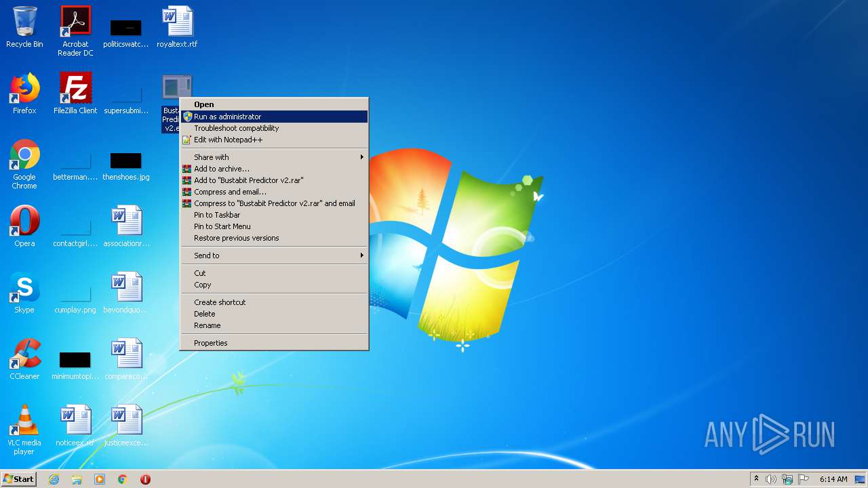868x488 pixels.
Task: Select the Acrobat Reader DC shortcut
Action: 75,31
